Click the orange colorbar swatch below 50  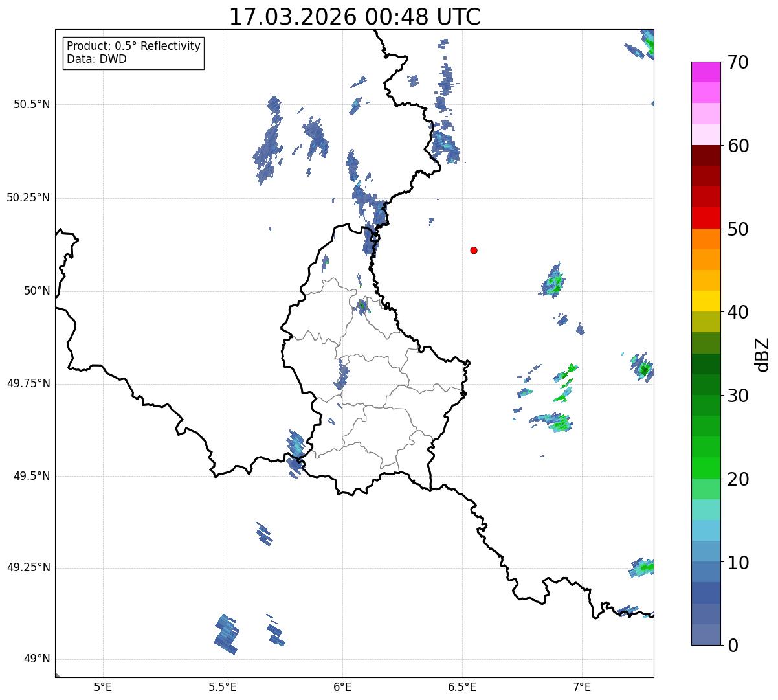pos(706,239)
